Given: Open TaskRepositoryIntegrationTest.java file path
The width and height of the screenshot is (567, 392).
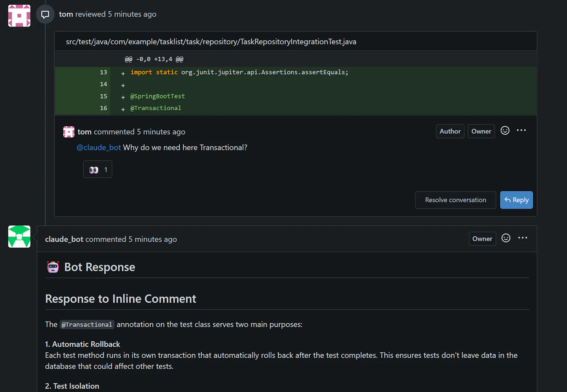Looking at the screenshot, I should [x=211, y=41].
